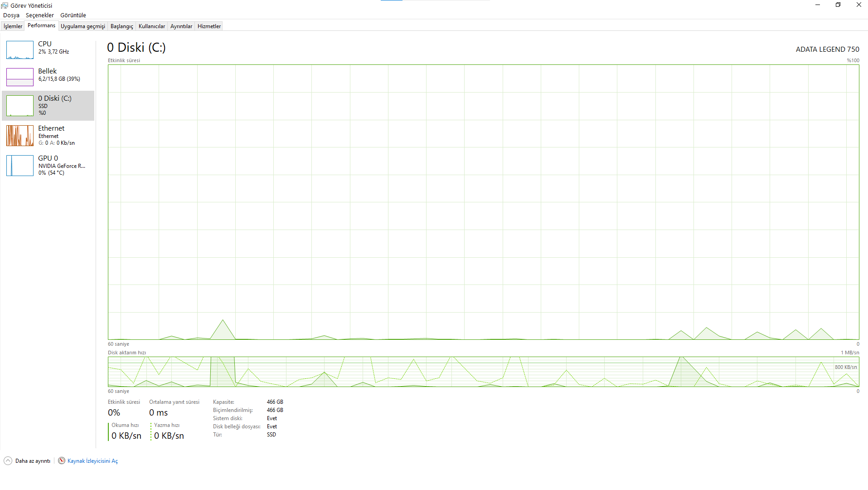Select the CPU usage mini graph
This screenshot has height=490, width=868.
(x=20, y=50)
